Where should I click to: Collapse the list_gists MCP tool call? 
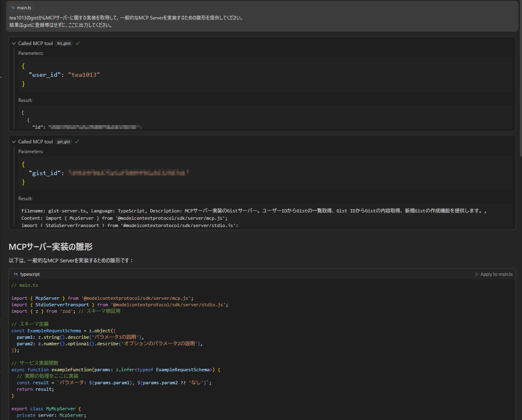(14, 43)
